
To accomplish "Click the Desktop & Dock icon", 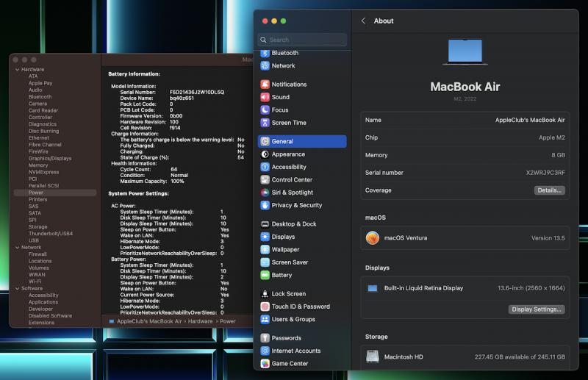I will pos(265,224).
